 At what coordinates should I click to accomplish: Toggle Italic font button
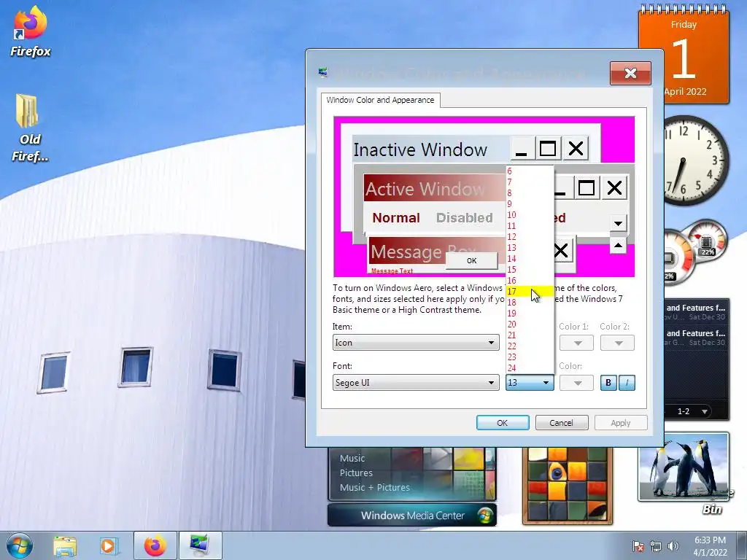click(627, 382)
